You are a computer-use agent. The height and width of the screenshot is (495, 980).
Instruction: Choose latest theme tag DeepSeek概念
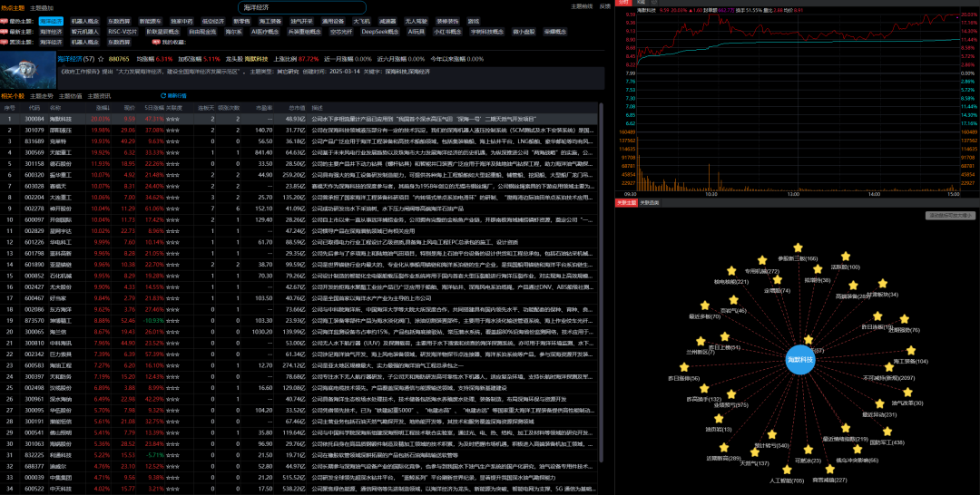click(378, 31)
